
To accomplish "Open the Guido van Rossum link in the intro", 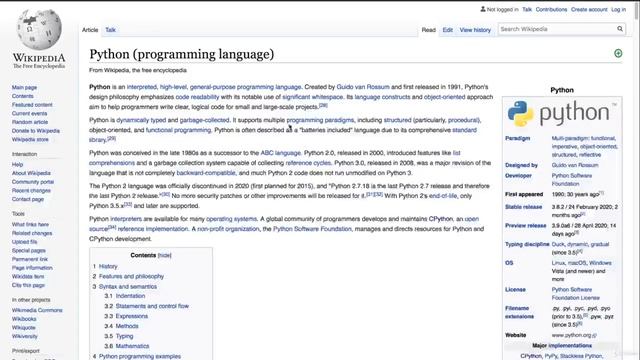I will pos(363,87).
